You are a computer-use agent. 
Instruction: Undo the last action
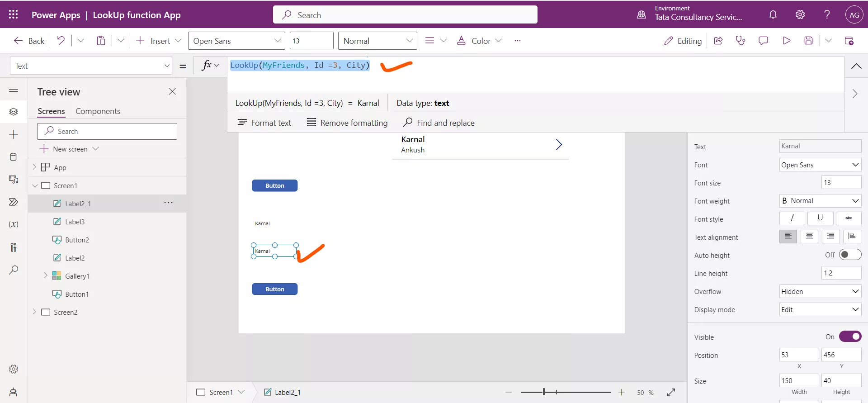click(x=61, y=41)
